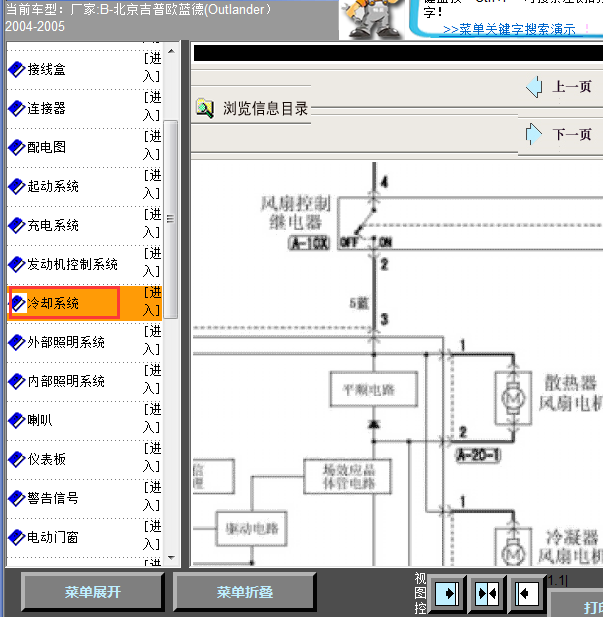
Task: Click the book icon beside 喇叭
Action: click(17, 420)
